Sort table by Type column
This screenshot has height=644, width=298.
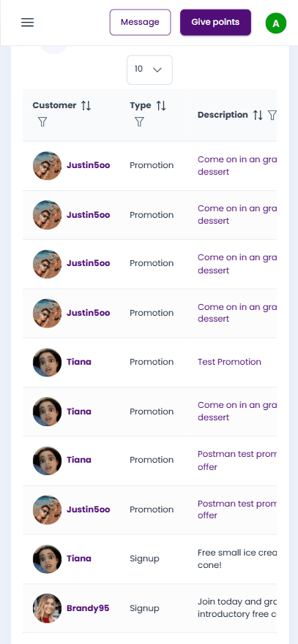(x=161, y=105)
